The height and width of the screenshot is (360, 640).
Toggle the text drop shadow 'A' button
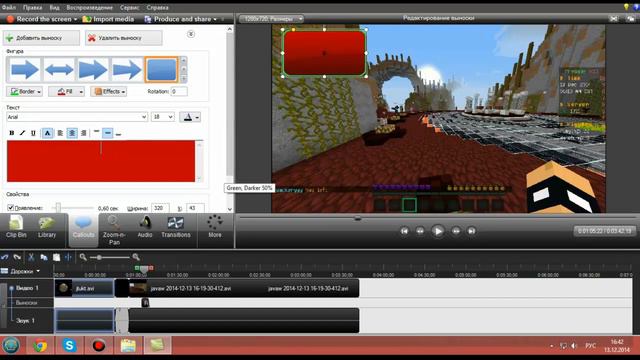pos(47,133)
